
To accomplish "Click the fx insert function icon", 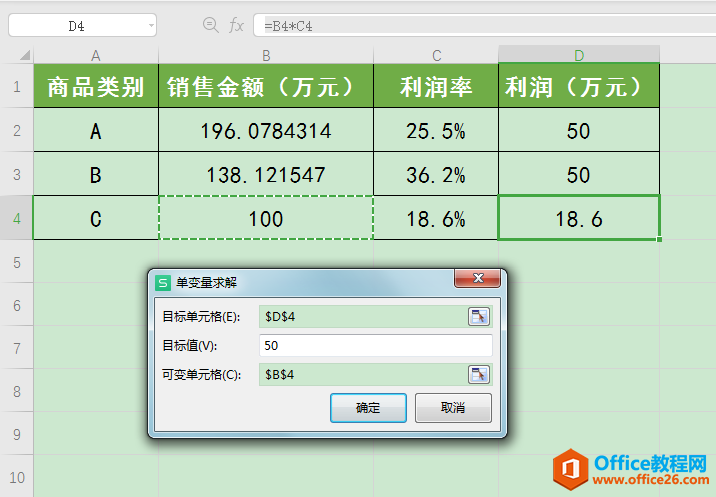I will click(237, 26).
